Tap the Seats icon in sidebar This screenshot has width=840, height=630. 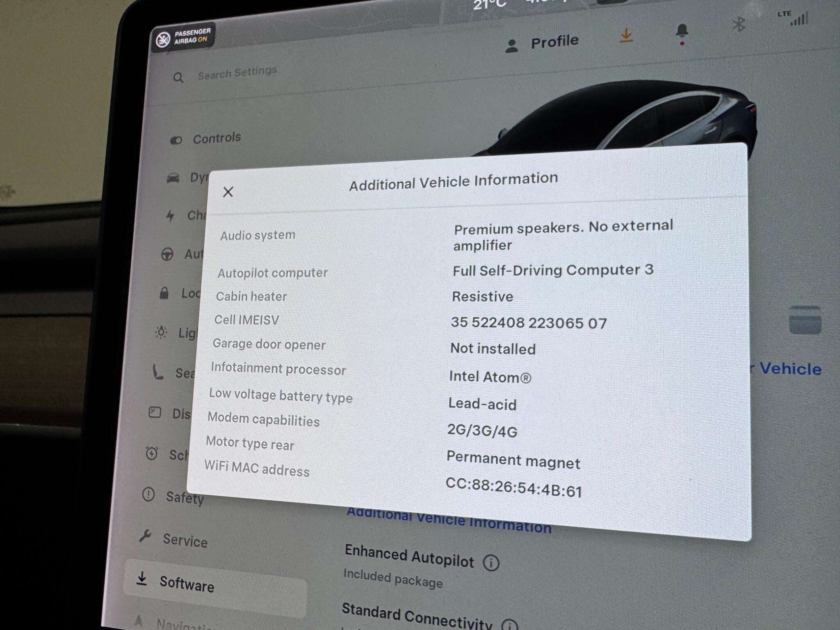157,372
